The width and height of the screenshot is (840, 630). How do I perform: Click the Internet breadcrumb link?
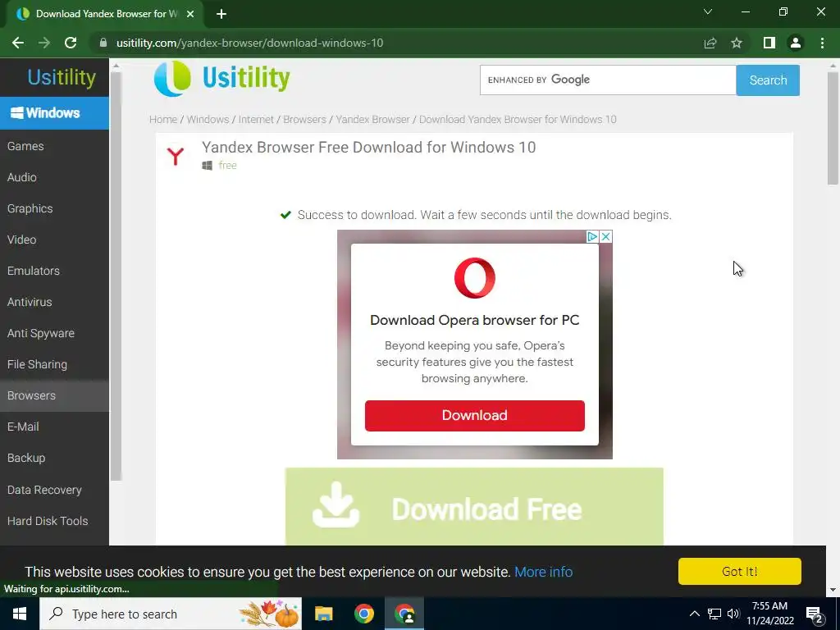[256, 120]
